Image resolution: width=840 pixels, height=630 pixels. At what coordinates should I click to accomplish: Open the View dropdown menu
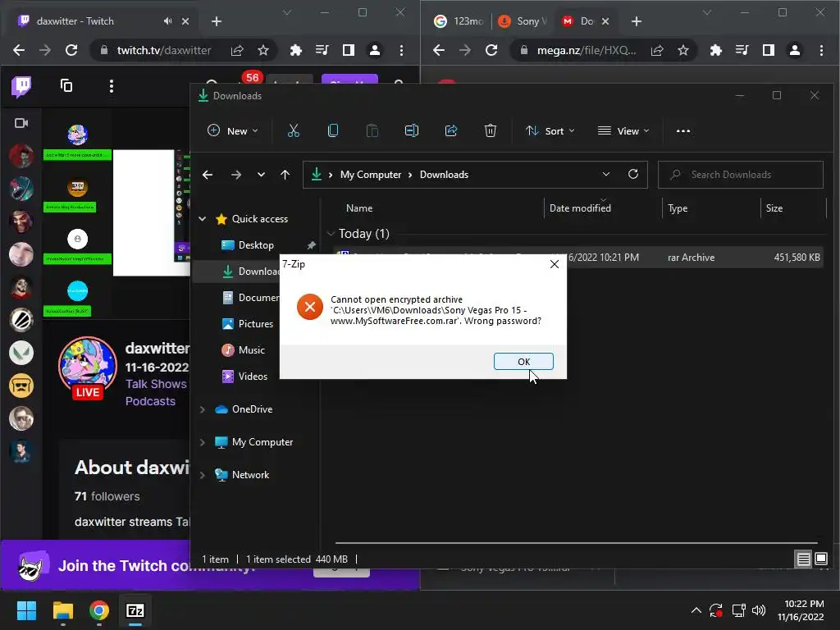(623, 130)
